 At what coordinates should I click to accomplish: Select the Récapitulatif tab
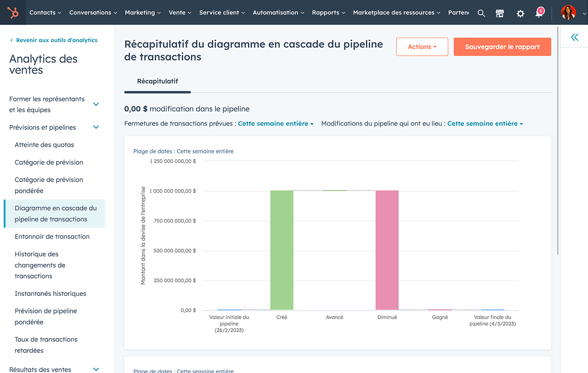point(158,81)
